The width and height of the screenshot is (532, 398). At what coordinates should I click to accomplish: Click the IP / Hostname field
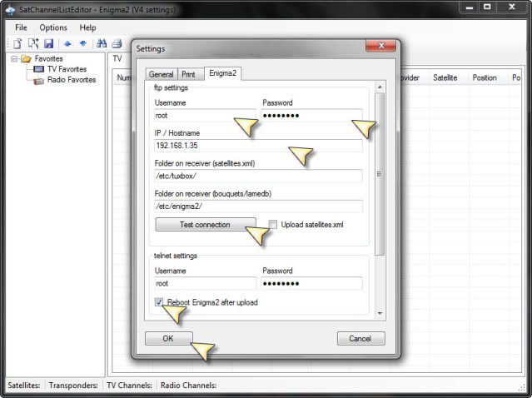tap(258, 146)
